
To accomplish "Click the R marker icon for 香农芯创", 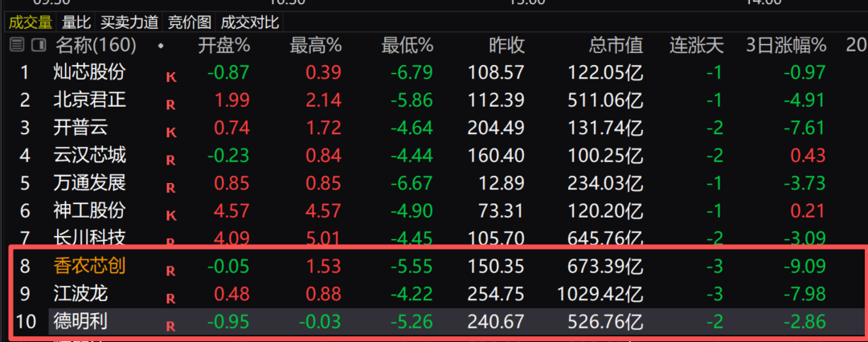I will click(x=171, y=271).
